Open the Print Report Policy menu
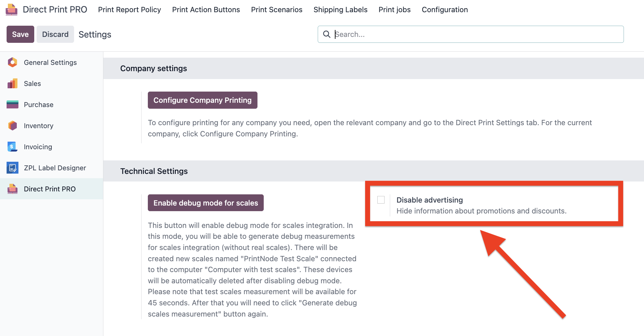This screenshot has width=644, height=336. [x=129, y=10]
